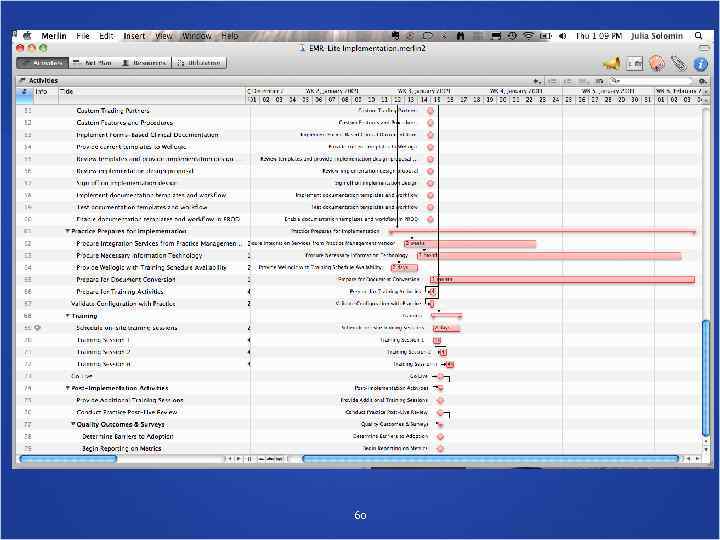Open the Merlin application menu
The height and width of the screenshot is (540, 720).
[x=54, y=36]
